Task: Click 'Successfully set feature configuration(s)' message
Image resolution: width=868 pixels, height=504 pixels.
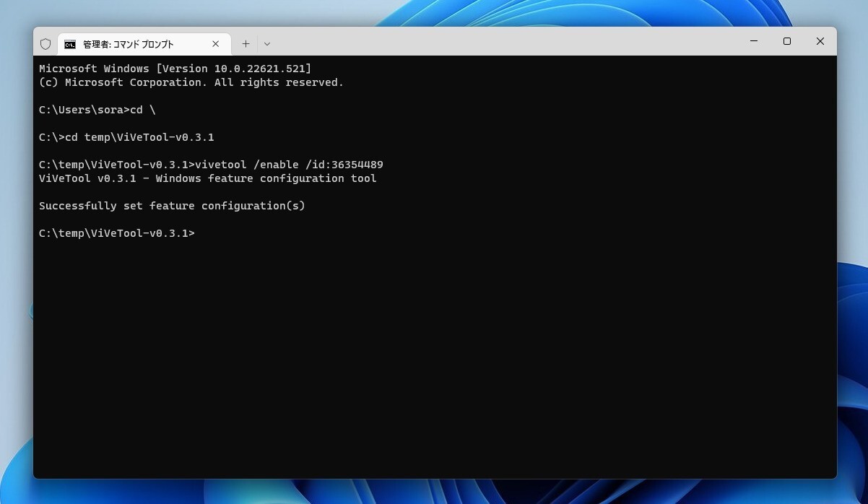Action: coord(172,206)
